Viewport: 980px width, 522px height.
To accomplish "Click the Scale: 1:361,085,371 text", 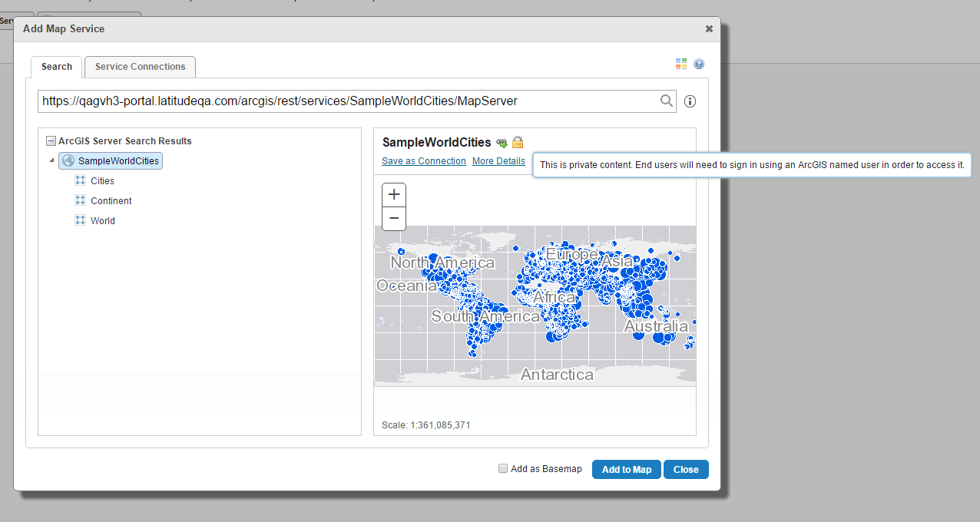I will [426, 425].
